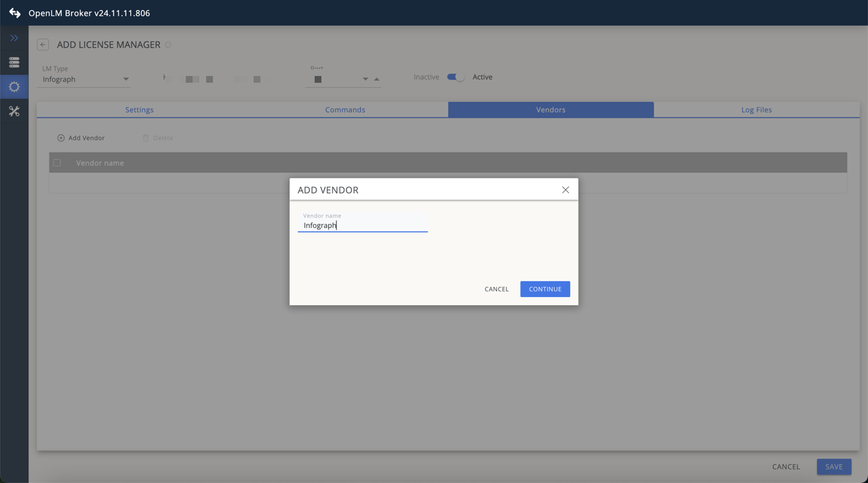868x483 pixels.
Task: Open the tools section in the sidebar
Action: [x=14, y=111]
